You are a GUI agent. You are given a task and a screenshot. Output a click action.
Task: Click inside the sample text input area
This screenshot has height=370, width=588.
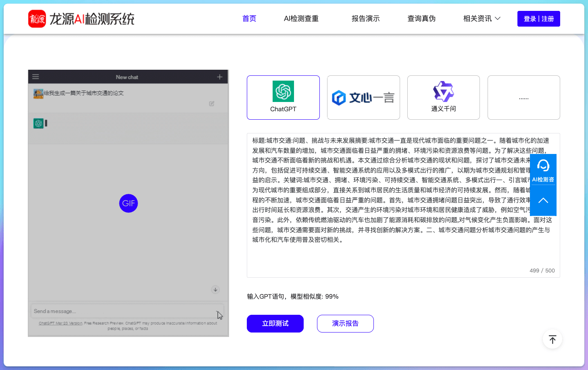tap(403, 205)
